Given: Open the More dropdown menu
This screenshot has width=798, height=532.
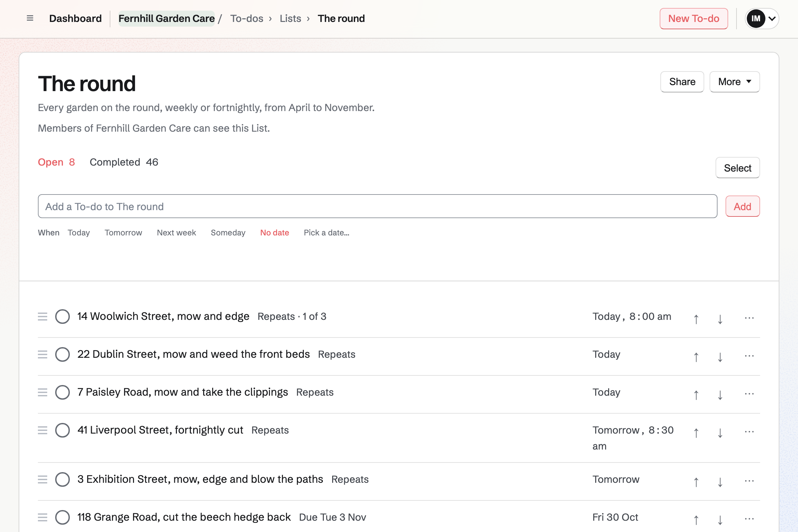Looking at the screenshot, I should pyautogui.click(x=734, y=82).
